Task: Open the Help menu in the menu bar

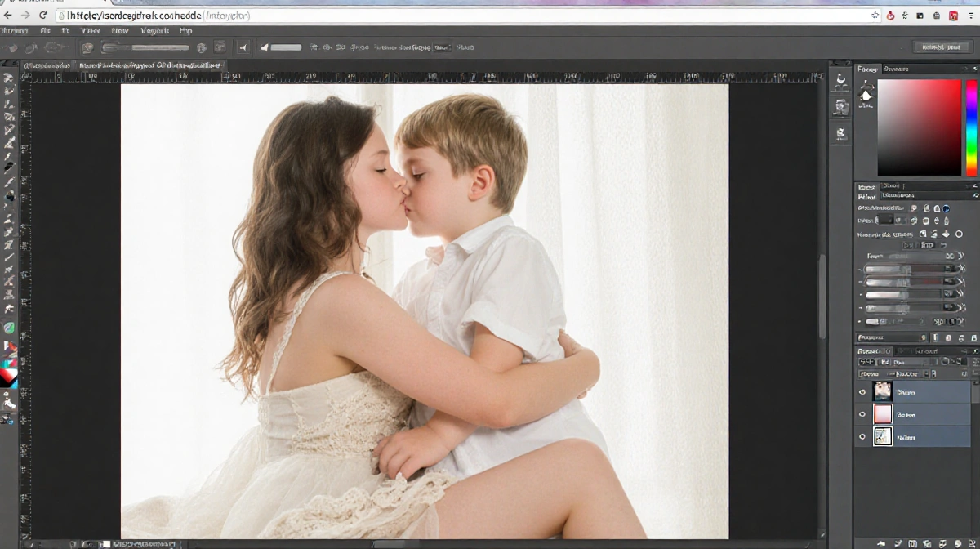Action: point(185,31)
